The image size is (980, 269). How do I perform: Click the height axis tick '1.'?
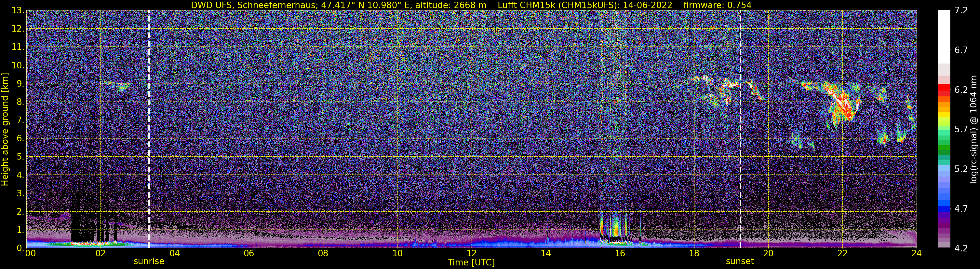(20, 230)
